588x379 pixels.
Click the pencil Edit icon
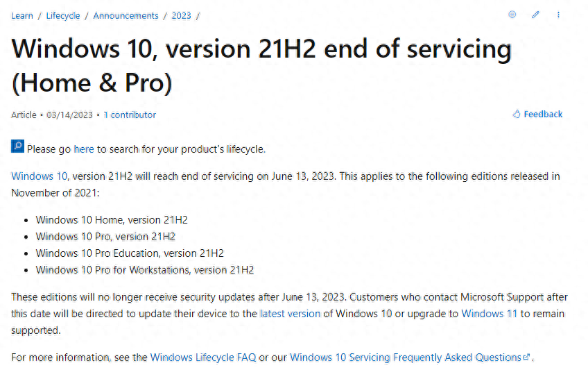coord(535,15)
